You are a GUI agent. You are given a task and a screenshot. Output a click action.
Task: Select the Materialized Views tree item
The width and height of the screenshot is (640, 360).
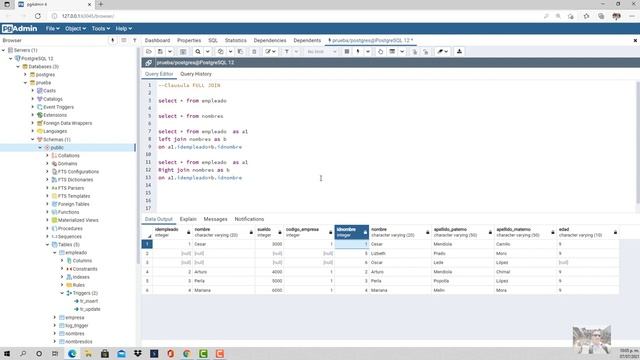[x=78, y=220]
